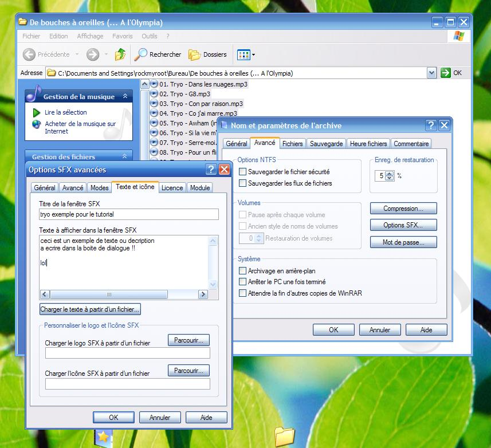Click the help question mark in Options SFX avancées
The width and height of the screenshot is (491, 448).
click(211, 170)
